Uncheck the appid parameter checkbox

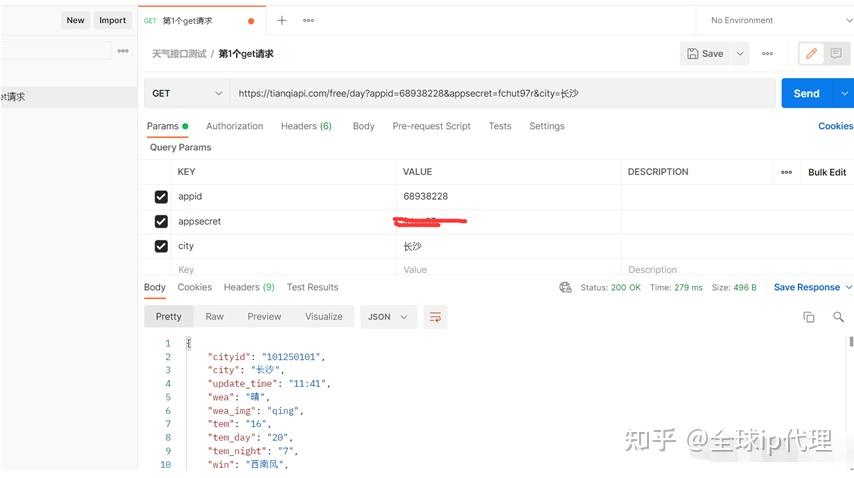tap(161, 197)
